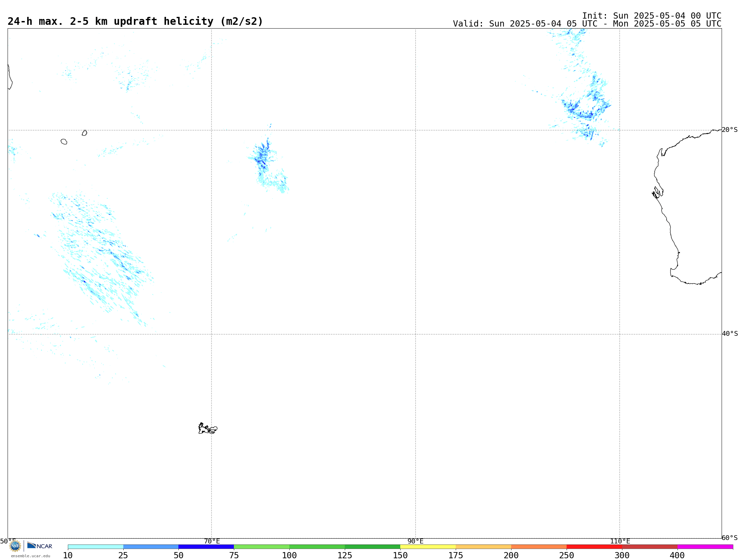Click the dark red 300-400 colorbar segment

(650, 547)
